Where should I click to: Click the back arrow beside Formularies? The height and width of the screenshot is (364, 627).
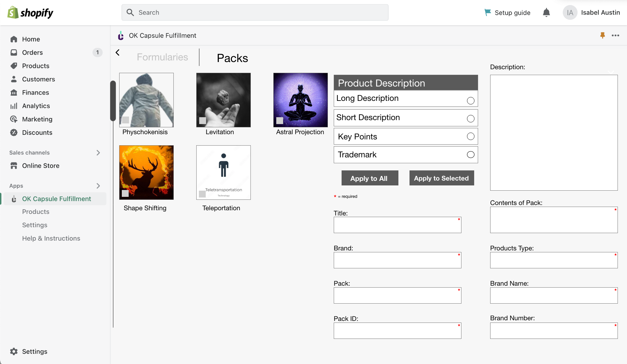point(118,53)
